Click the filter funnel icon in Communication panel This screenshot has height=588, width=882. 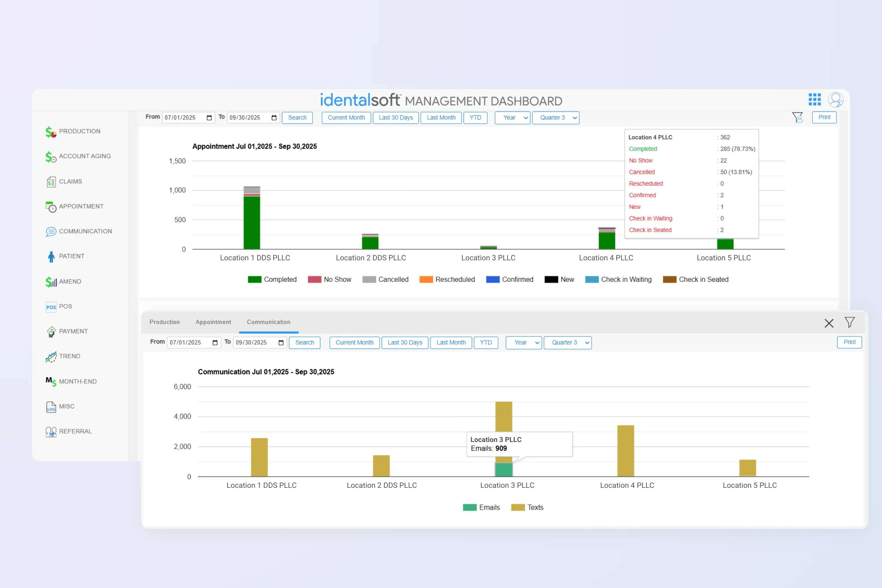pos(850,322)
